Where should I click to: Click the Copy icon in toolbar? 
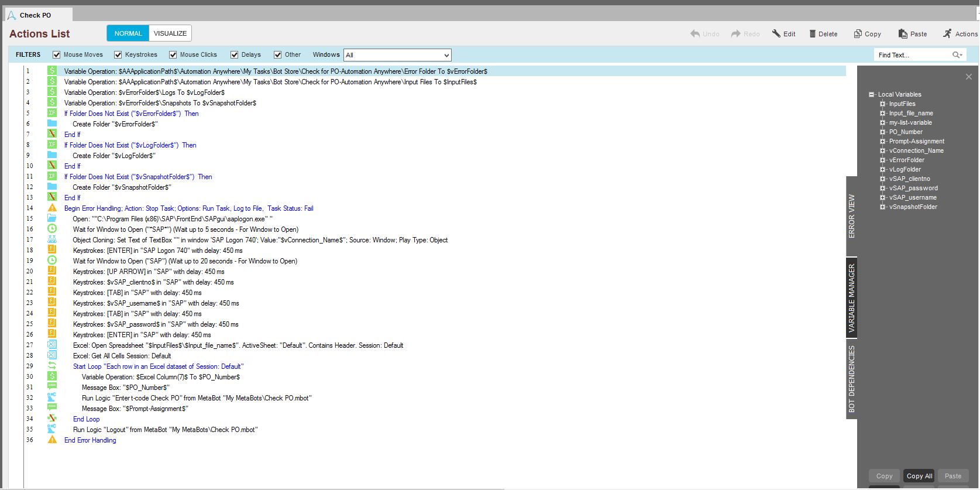(x=858, y=34)
